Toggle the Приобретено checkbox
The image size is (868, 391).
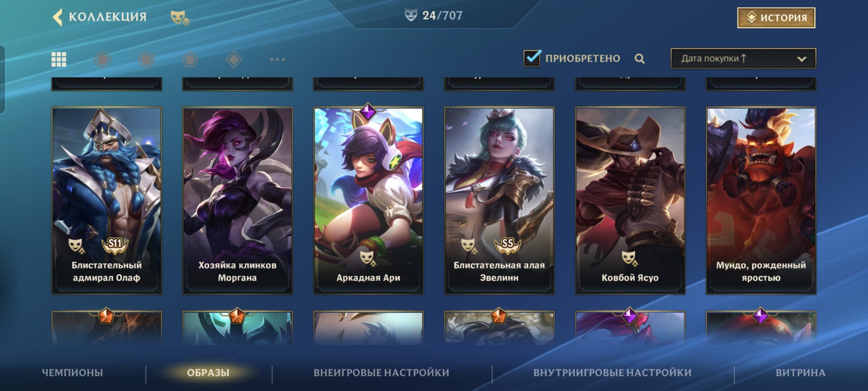tap(532, 58)
